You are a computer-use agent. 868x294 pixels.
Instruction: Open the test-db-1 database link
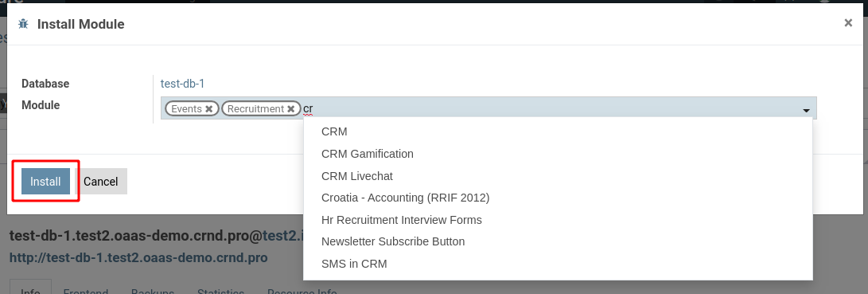click(183, 84)
